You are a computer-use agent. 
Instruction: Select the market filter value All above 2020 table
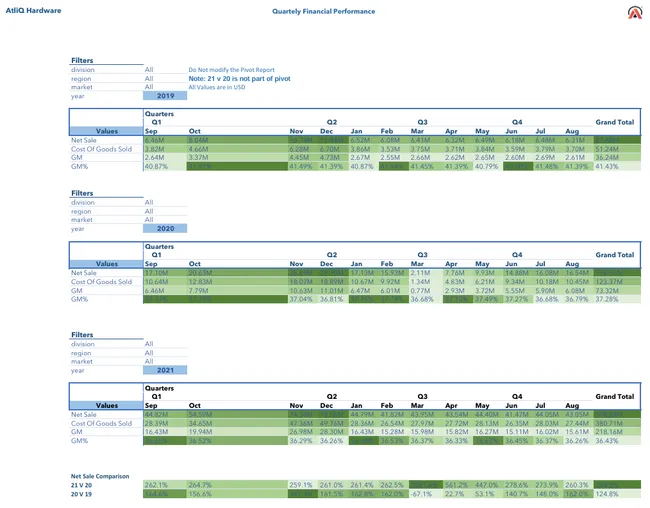[149, 220]
